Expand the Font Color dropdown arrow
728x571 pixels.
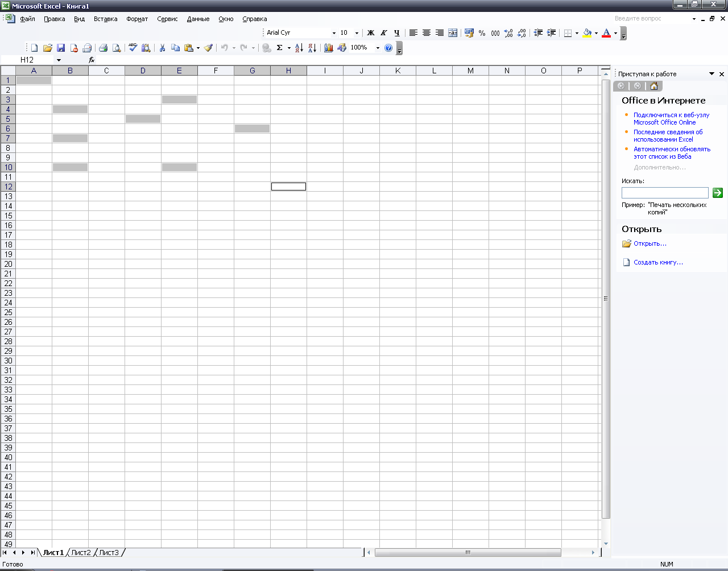(615, 33)
